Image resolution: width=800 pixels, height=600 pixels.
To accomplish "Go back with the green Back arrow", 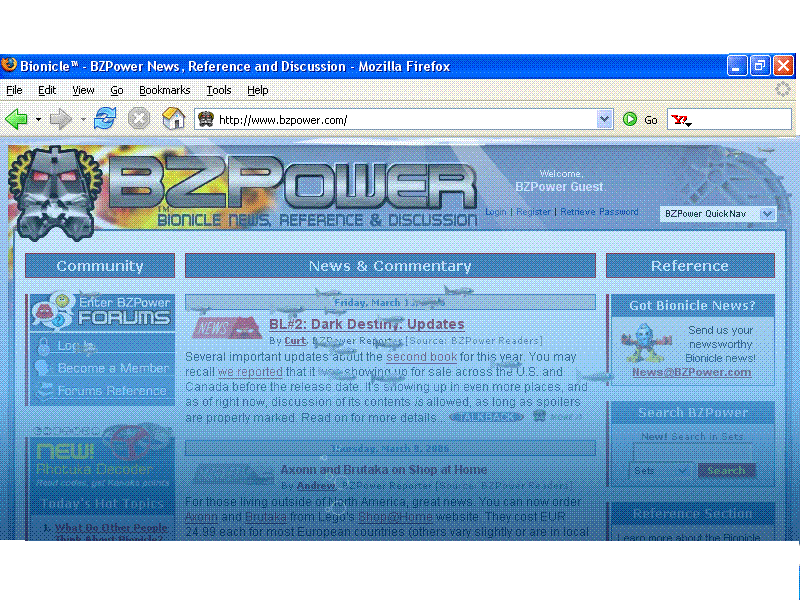I will click(x=16, y=120).
